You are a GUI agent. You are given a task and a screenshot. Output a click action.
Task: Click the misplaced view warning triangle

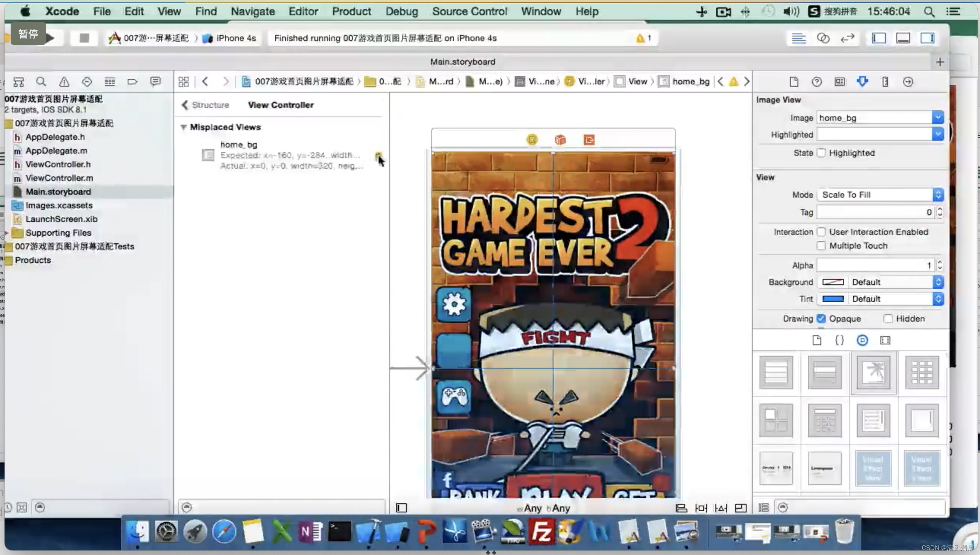[378, 156]
